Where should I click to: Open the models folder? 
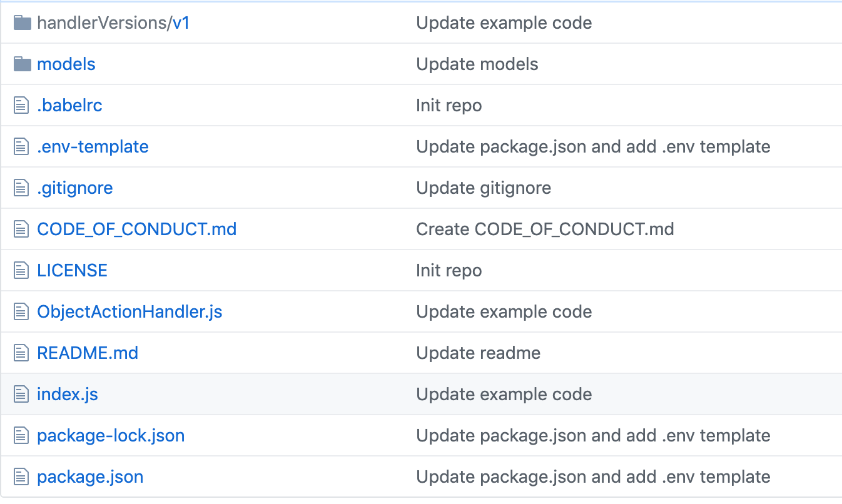tap(66, 64)
